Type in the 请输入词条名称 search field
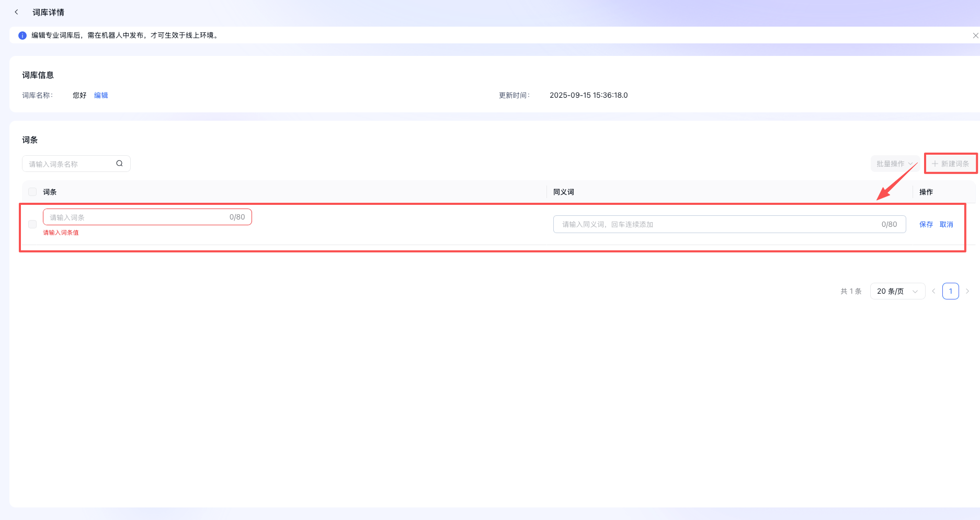 pos(71,164)
